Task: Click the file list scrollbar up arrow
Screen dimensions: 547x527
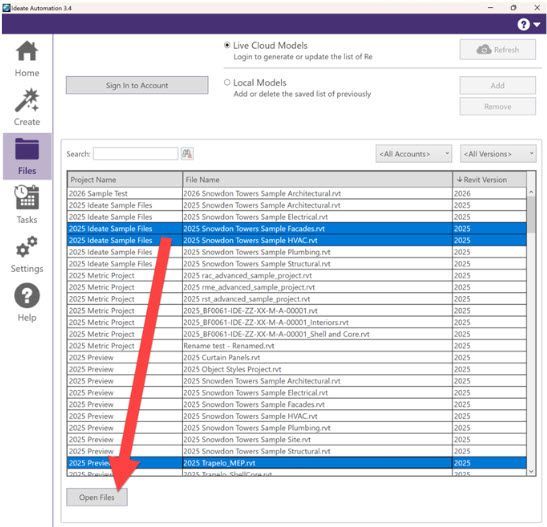Action: click(531, 192)
